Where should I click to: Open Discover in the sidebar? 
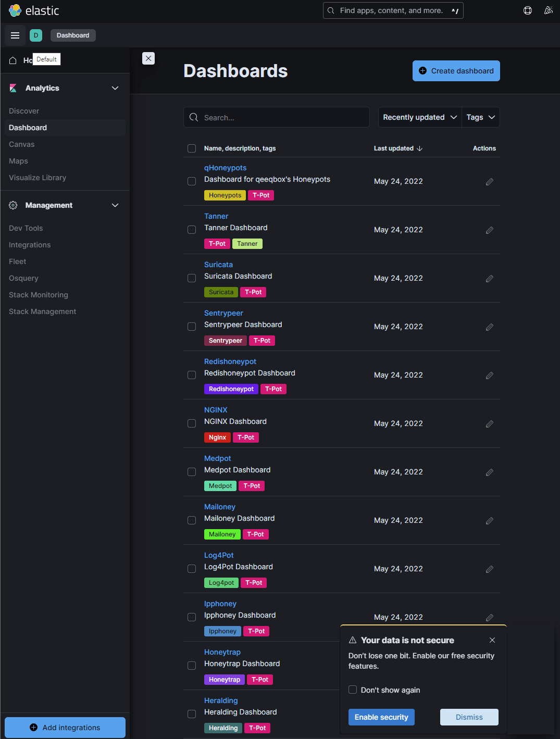click(24, 111)
